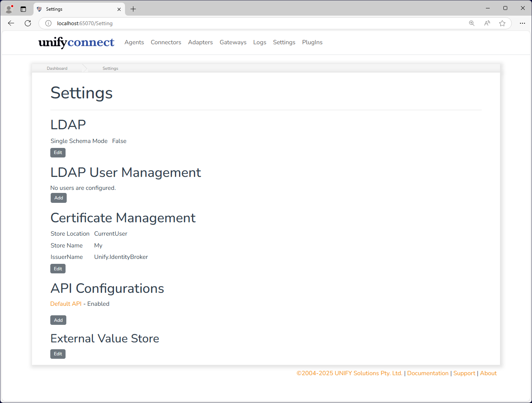
Task: Open the Default API link
Action: 66,304
